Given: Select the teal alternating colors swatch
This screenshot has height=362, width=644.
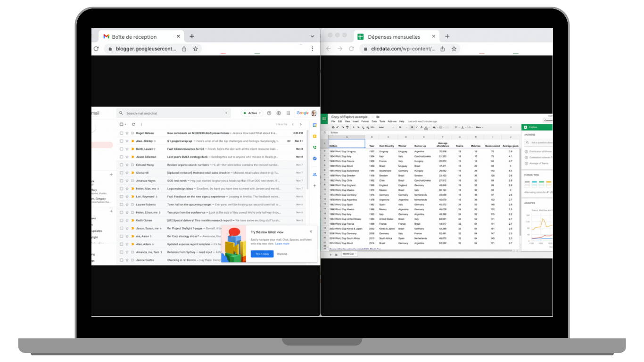Looking at the screenshot, I should pyautogui.click(x=534, y=184).
